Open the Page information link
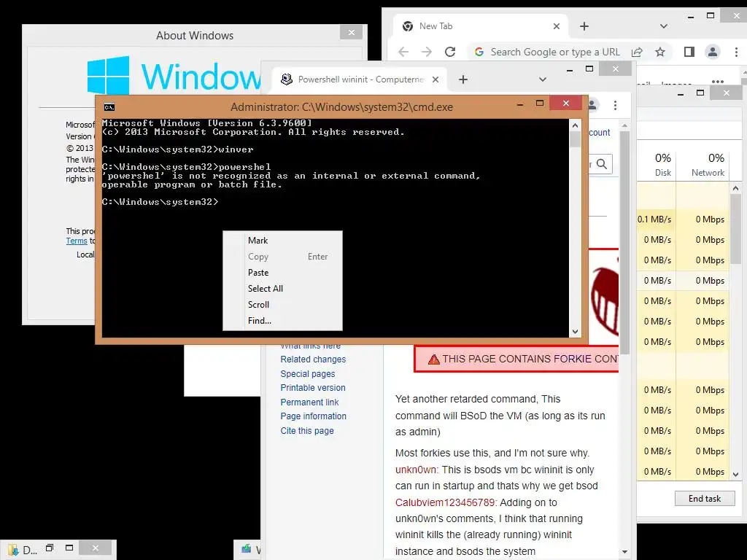This screenshot has height=560, width=747. (x=314, y=416)
